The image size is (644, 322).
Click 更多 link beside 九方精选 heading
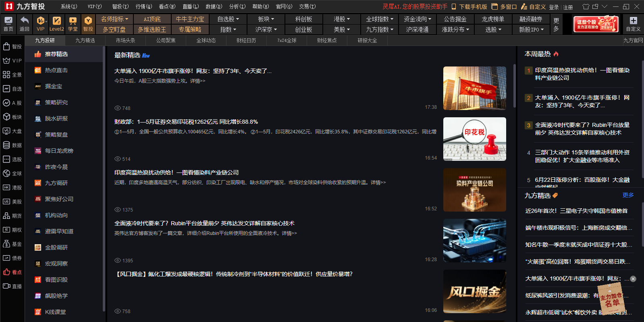[x=628, y=195]
